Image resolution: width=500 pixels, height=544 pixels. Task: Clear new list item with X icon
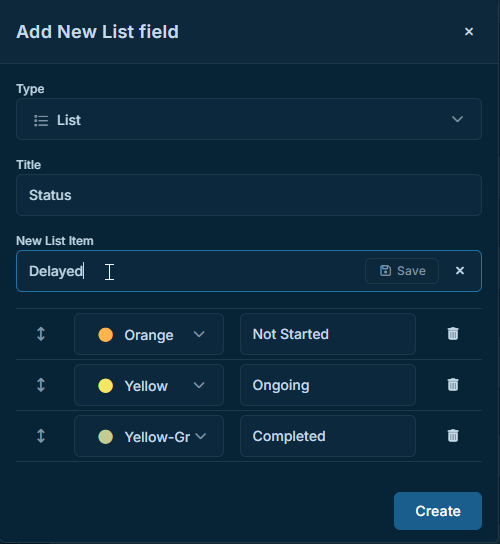pos(460,271)
